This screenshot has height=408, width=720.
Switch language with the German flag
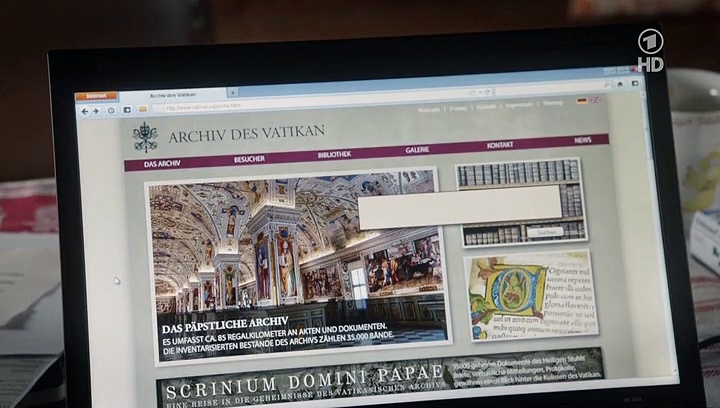click(x=582, y=101)
